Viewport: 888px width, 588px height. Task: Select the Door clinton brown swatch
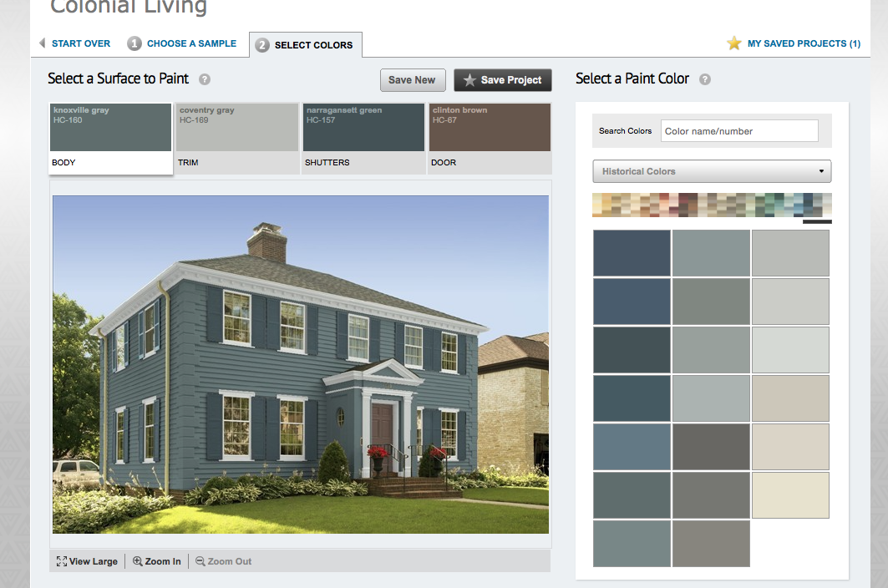[490, 127]
